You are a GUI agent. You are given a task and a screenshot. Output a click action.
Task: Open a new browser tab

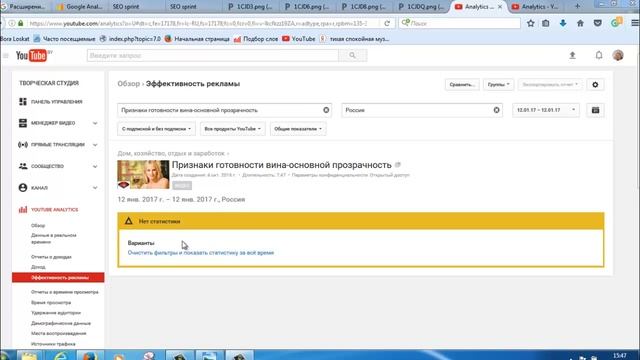(x=577, y=6)
